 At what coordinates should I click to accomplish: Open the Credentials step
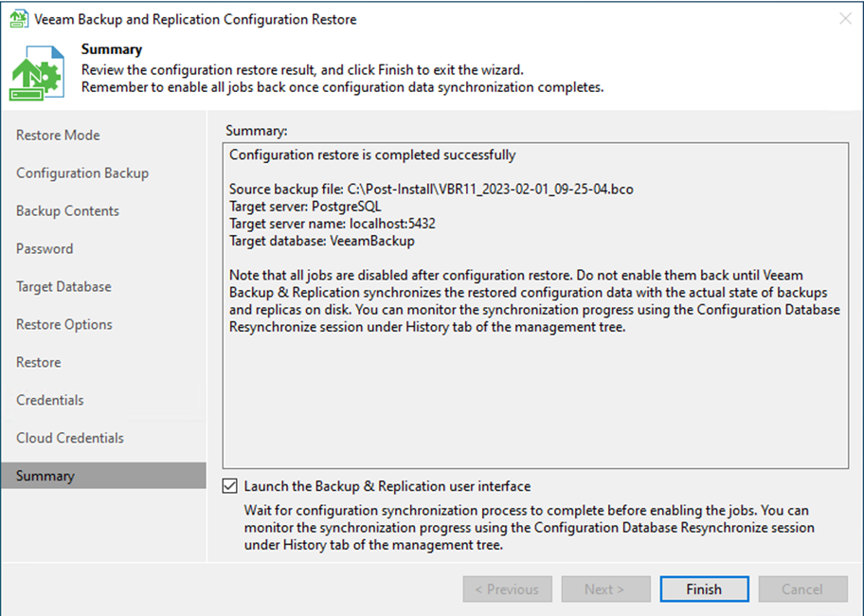click(x=49, y=400)
